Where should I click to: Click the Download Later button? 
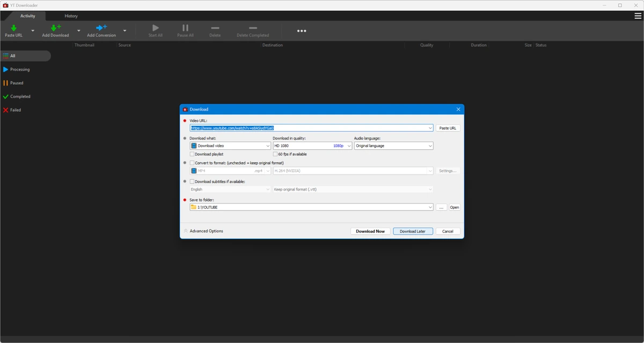[x=413, y=231]
